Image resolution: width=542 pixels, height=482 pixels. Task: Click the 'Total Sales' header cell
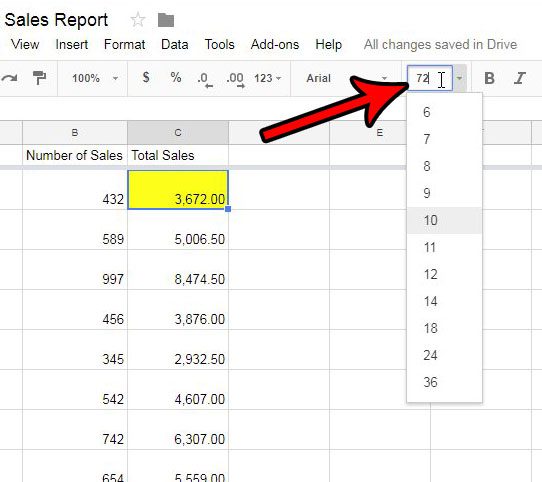click(x=178, y=155)
